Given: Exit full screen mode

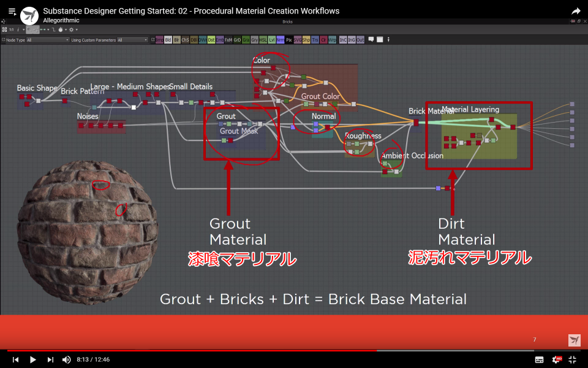Looking at the screenshot, I should click(573, 360).
